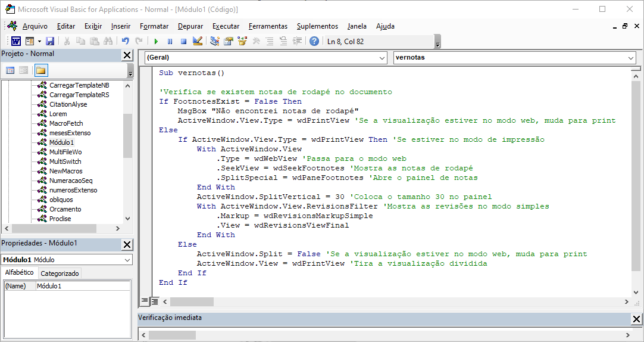Image resolution: width=644 pixels, height=342 pixels.
Task: Click the Toolbox hammer-and-wrench icon
Action: (x=257, y=41)
